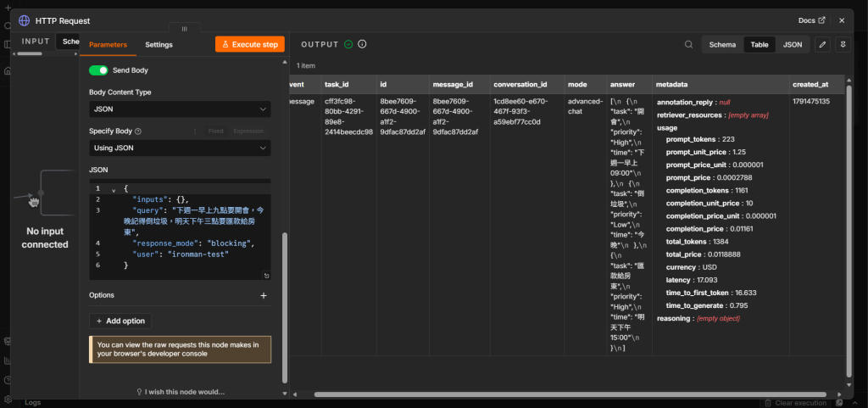Select the Schema tab in INPUT panel

70,42
